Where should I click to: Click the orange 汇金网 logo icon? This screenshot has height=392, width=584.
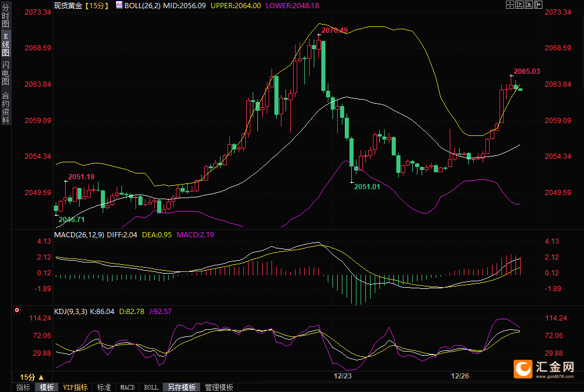(x=523, y=369)
